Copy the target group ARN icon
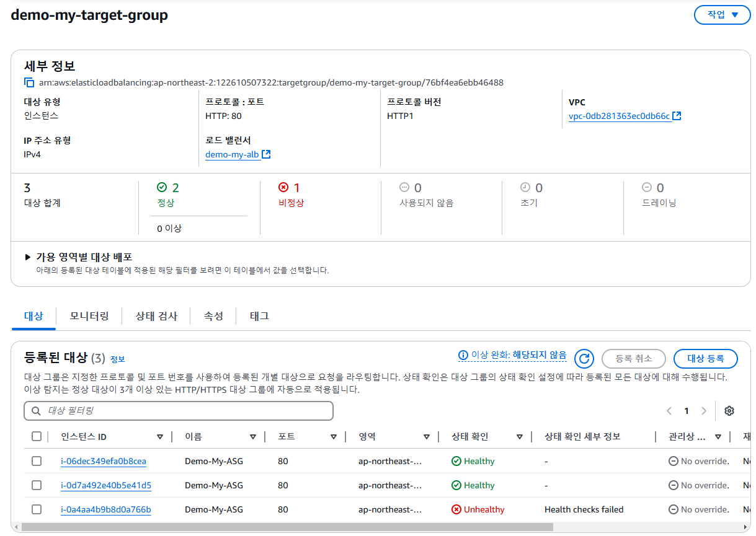 29,82
